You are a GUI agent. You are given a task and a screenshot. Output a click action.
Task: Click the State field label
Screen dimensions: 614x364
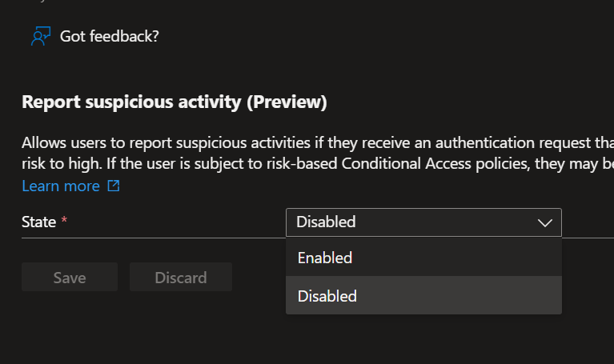[x=38, y=222]
